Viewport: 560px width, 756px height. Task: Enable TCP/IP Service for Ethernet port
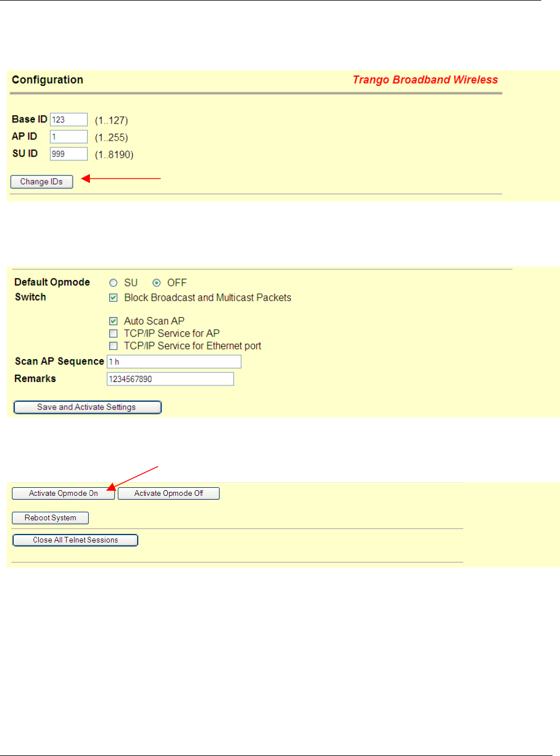pos(113,346)
